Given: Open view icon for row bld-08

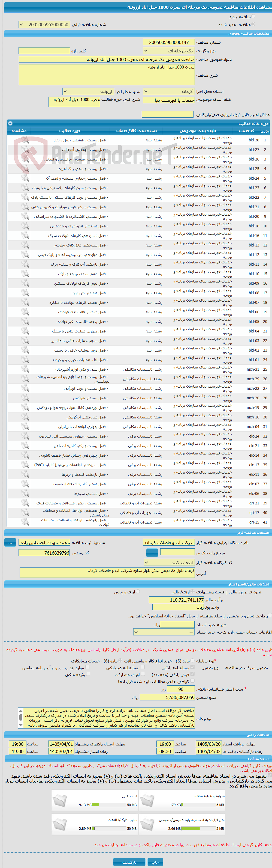Looking at the screenshot, I should pyautogui.click(x=25, y=293).
